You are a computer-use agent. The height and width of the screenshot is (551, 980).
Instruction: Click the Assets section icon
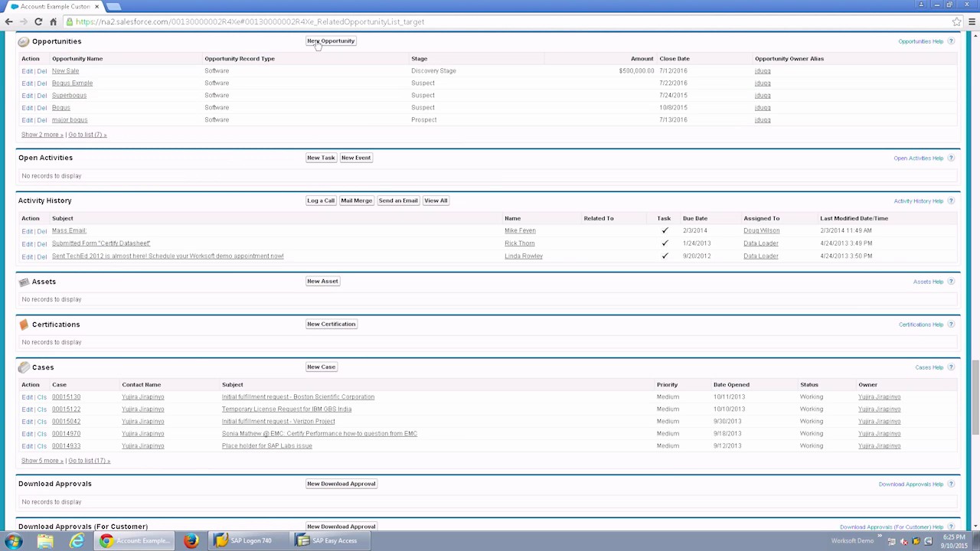(24, 282)
